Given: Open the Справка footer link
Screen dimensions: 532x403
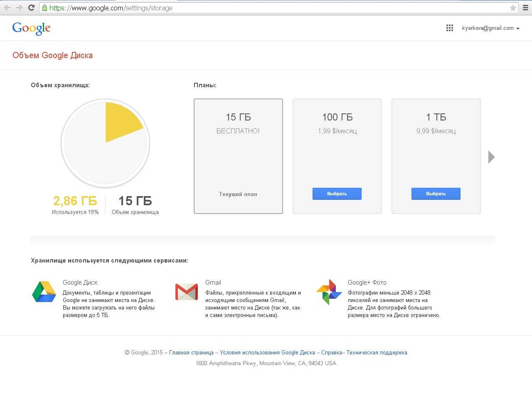Looking at the screenshot, I should (x=331, y=353).
